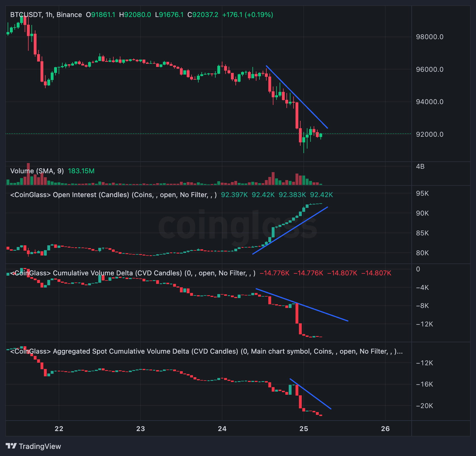The width and height of the screenshot is (476, 456).
Task: Click the CoinGlass Open Interest (Candles) indicator title
Action: tap(114, 195)
